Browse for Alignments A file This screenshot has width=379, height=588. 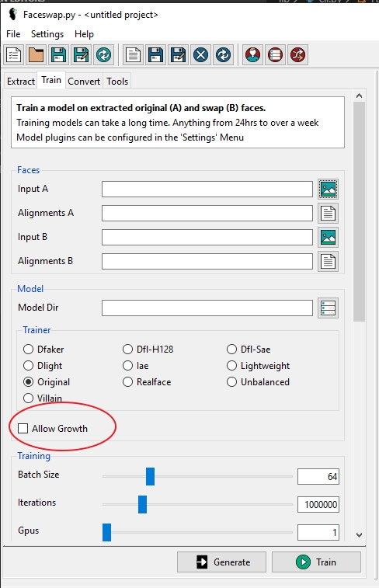pyautogui.click(x=328, y=213)
